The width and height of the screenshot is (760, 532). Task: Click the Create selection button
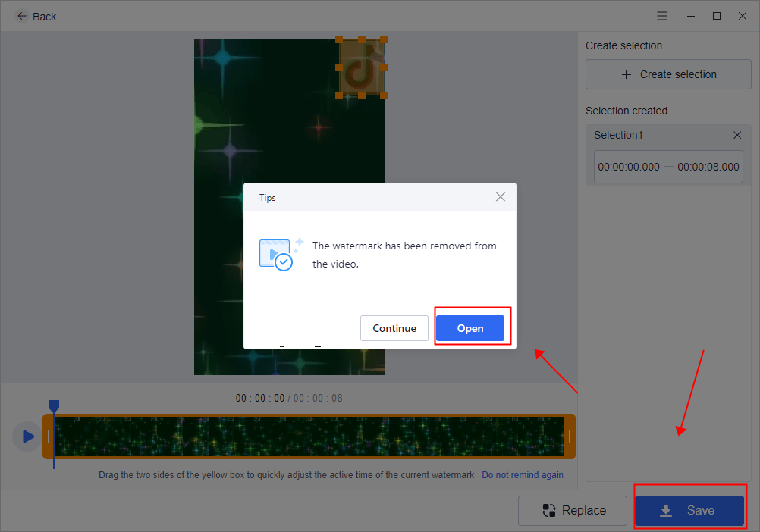[668, 74]
